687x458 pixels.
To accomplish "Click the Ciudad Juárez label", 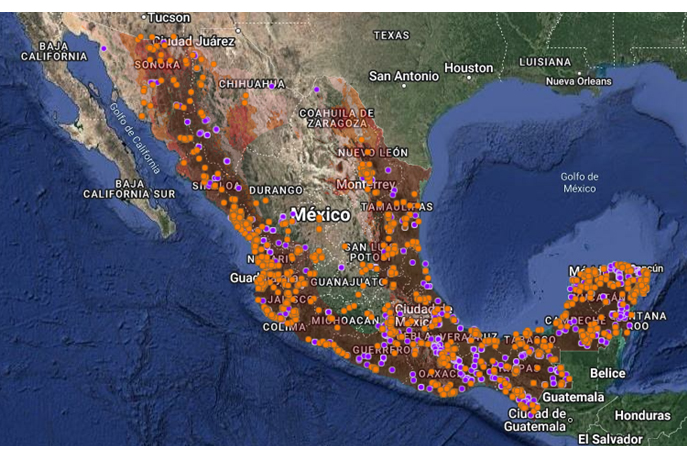I will click(194, 41).
